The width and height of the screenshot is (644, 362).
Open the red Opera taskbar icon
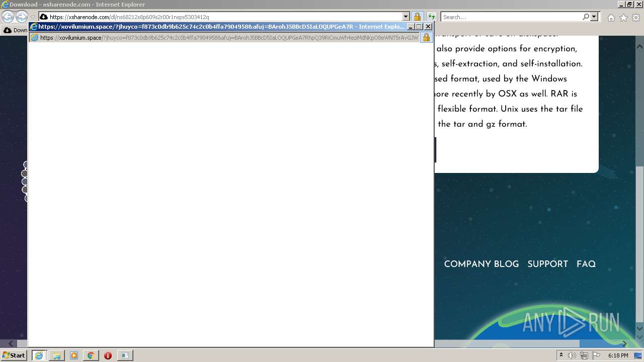click(108, 355)
